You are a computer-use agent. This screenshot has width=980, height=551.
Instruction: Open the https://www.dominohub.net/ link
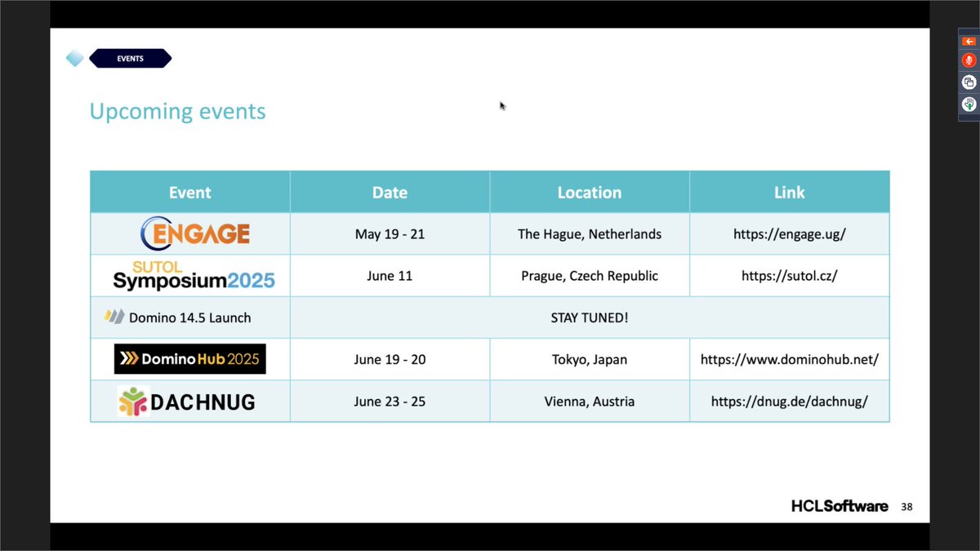789,359
